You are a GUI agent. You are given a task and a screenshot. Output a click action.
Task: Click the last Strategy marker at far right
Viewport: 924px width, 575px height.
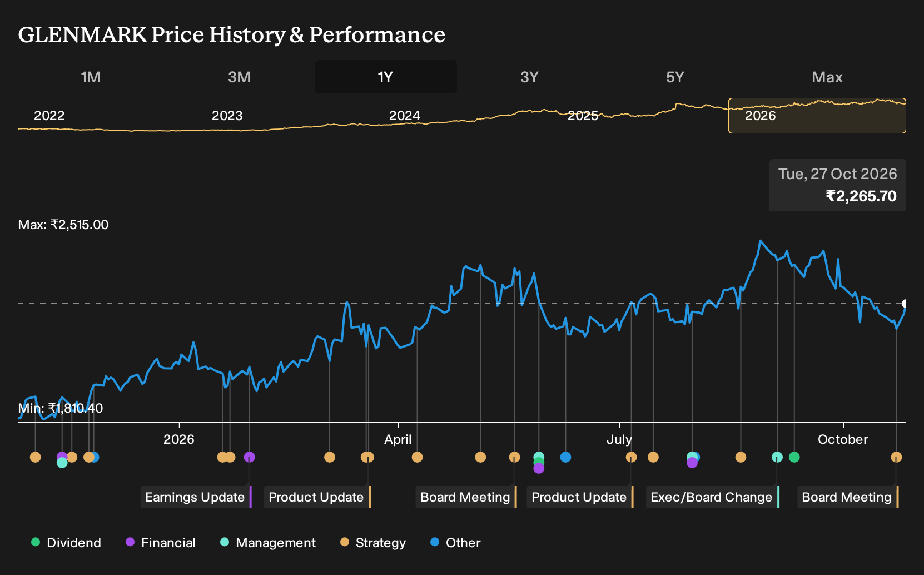(896, 457)
